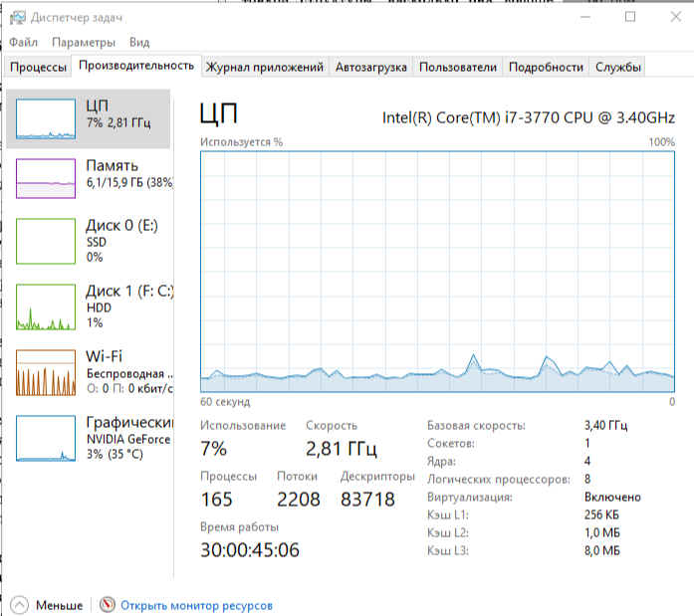
Task: Click the uptime value 30:00:45:06
Action: tap(250, 550)
